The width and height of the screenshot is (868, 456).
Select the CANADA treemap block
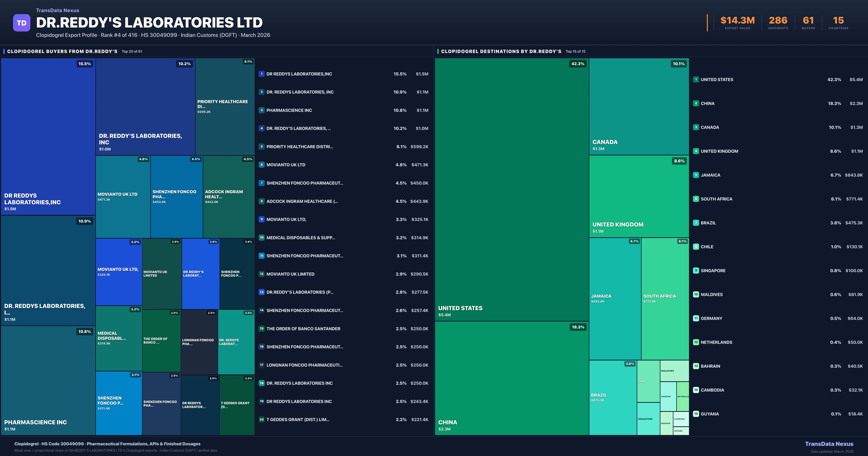[639, 106]
